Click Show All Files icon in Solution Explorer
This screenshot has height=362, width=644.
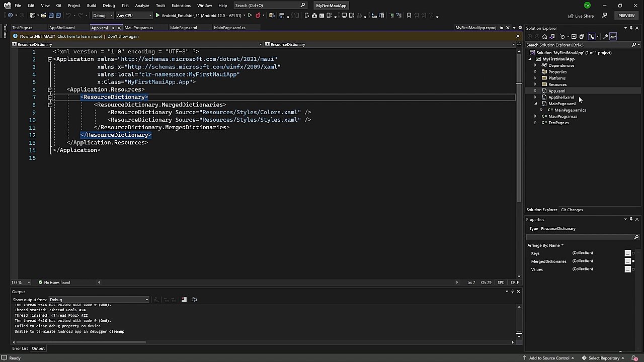click(581, 37)
